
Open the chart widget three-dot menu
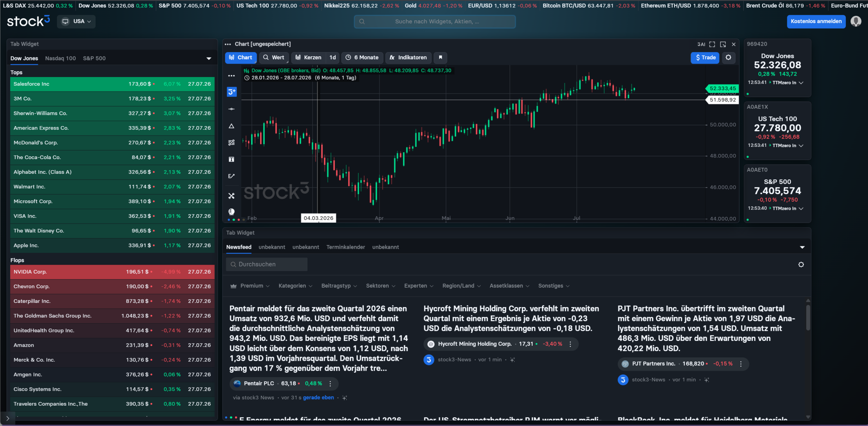point(228,44)
